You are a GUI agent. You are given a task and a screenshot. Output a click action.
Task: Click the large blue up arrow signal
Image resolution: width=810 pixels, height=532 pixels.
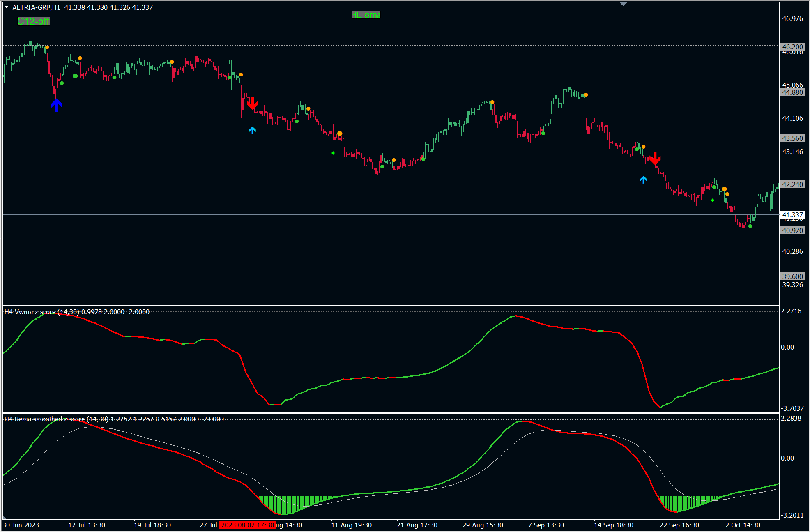coord(57,105)
